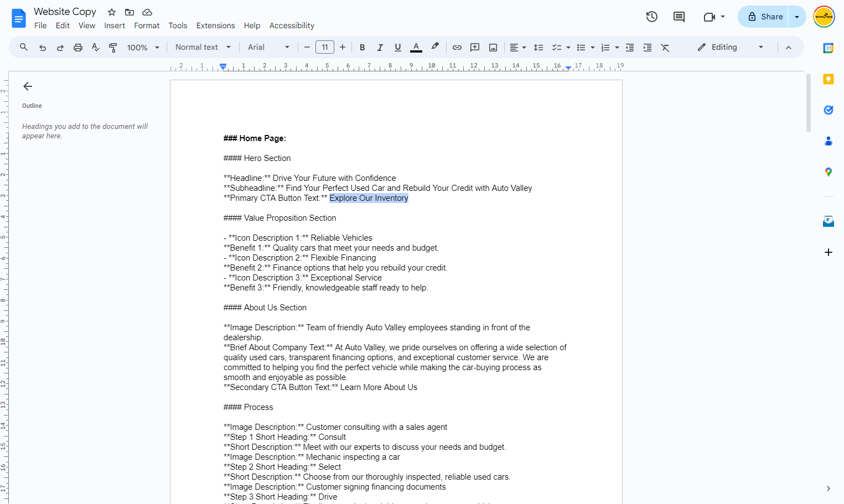This screenshot has width=844, height=504.
Task: Clear formatting icon in toolbar
Action: point(665,48)
